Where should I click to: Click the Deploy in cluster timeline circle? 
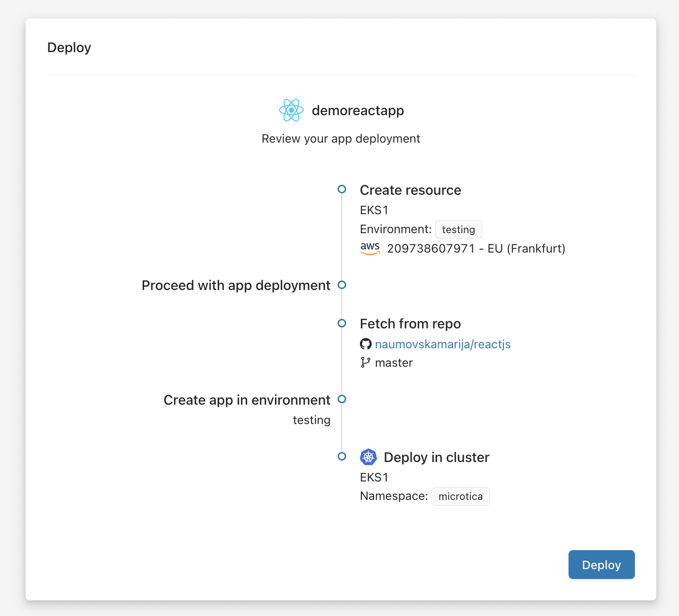[341, 457]
